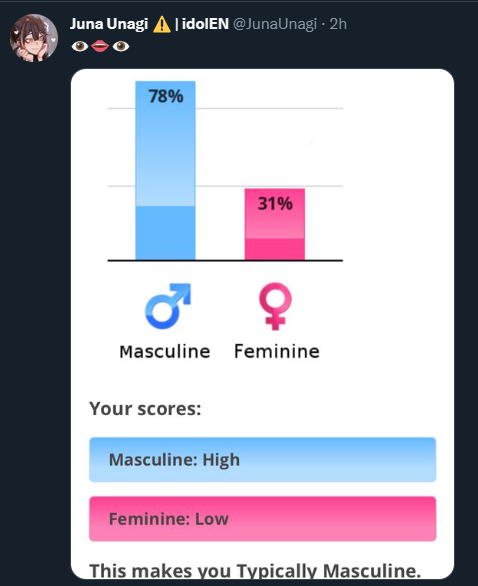Image resolution: width=478 pixels, height=586 pixels.
Task: Click the pink female symbol icon
Action: pyautogui.click(x=275, y=306)
